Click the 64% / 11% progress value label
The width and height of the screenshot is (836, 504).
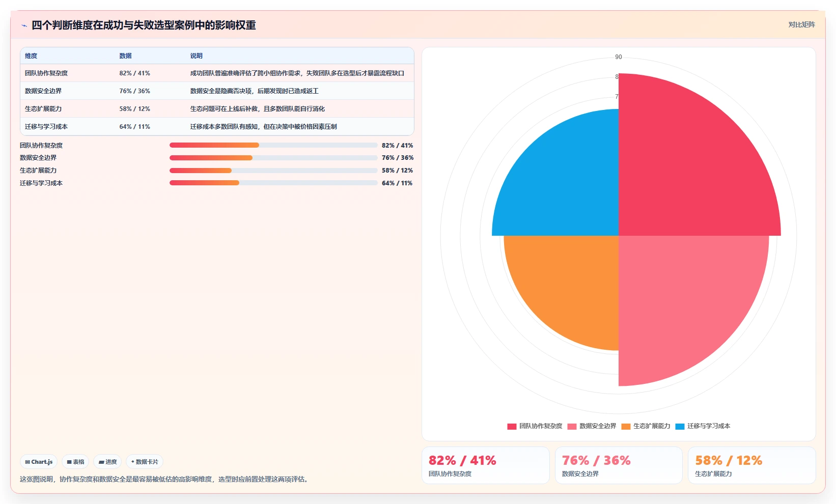point(397,183)
